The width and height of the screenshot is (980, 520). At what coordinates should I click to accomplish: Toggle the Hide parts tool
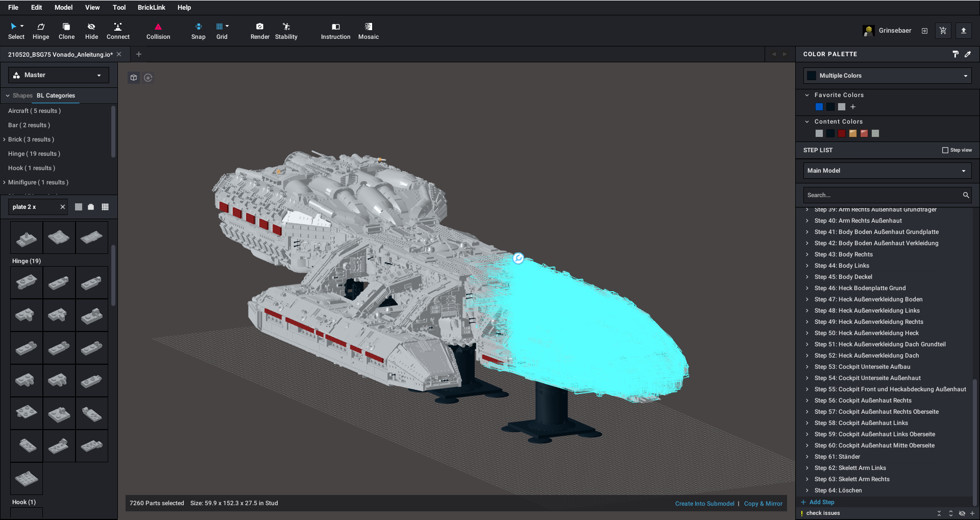coord(91,31)
